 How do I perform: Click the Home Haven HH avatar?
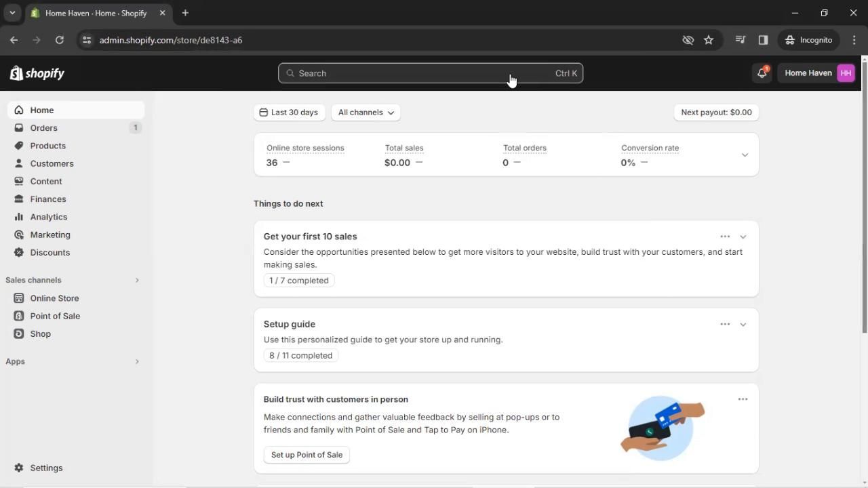pyautogui.click(x=845, y=73)
